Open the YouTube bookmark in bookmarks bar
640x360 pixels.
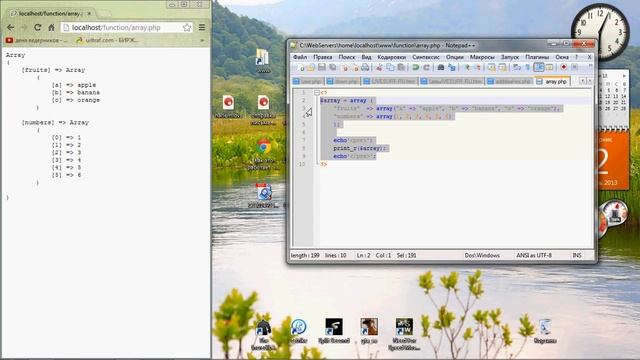coord(37,40)
